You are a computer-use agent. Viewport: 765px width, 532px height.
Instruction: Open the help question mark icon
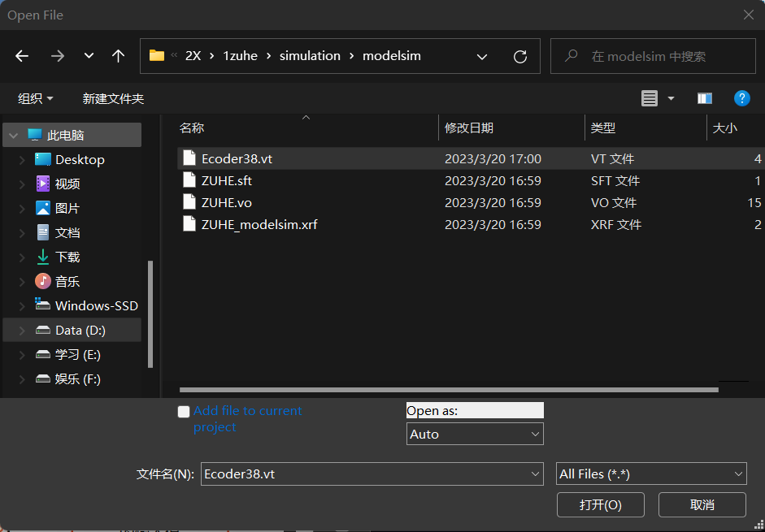click(x=741, y=98)
